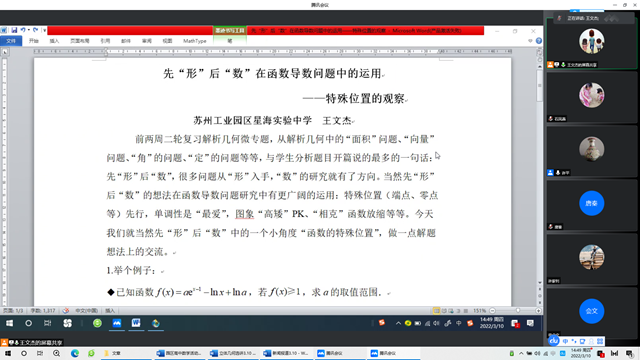Click the Baidu input method du icon
The height and width of the screenshot is (360, 640).
tap(553, 340)
